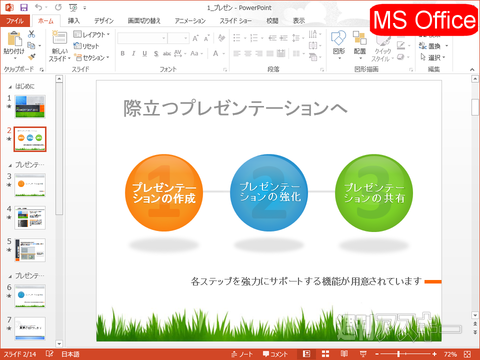Open the font color dropdown arrow
Image resolution: width=480 pixels, height=360 pixels.
224,53
